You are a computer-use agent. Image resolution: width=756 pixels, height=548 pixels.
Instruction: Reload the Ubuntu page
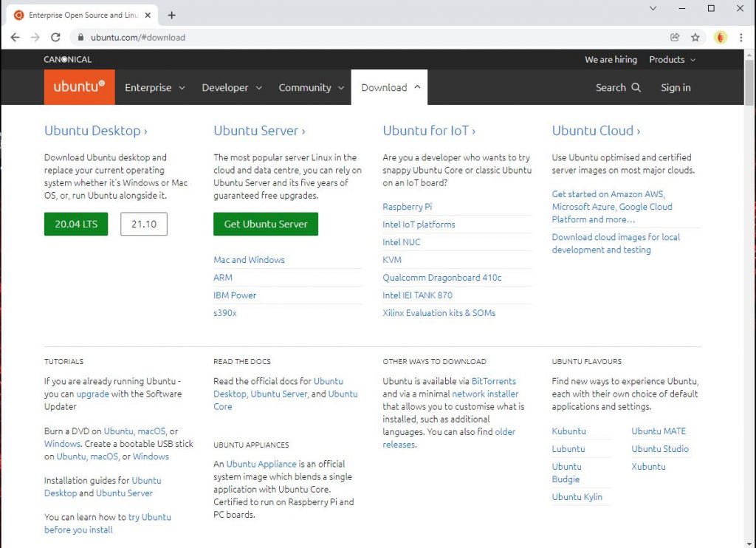pos(55,37)
